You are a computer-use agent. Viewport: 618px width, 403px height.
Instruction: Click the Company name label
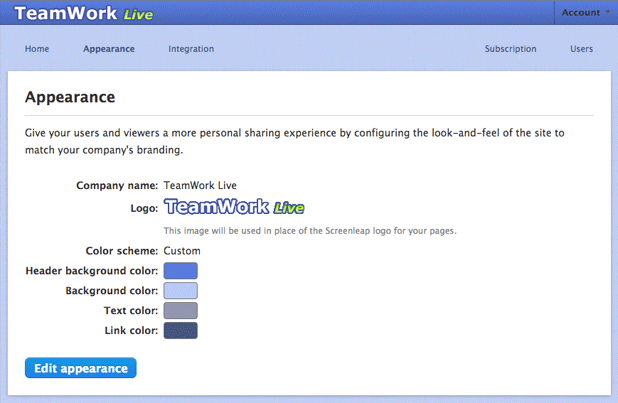click(x=117, y=185)
